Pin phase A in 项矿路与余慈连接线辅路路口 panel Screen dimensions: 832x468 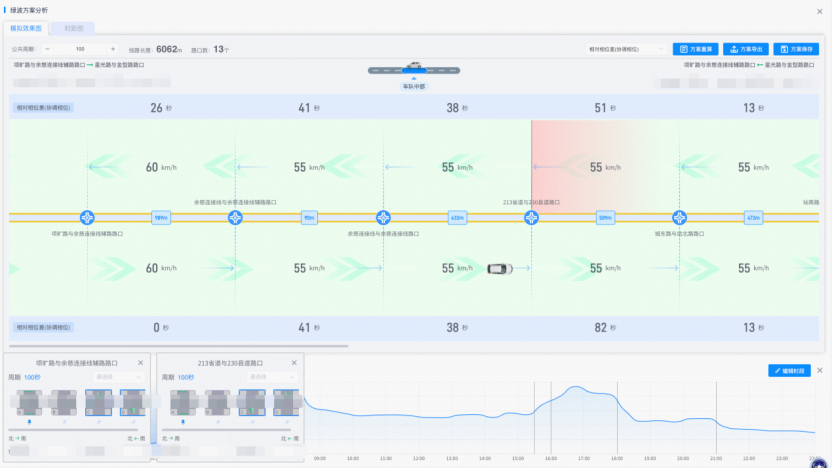[x=29, y=424]
